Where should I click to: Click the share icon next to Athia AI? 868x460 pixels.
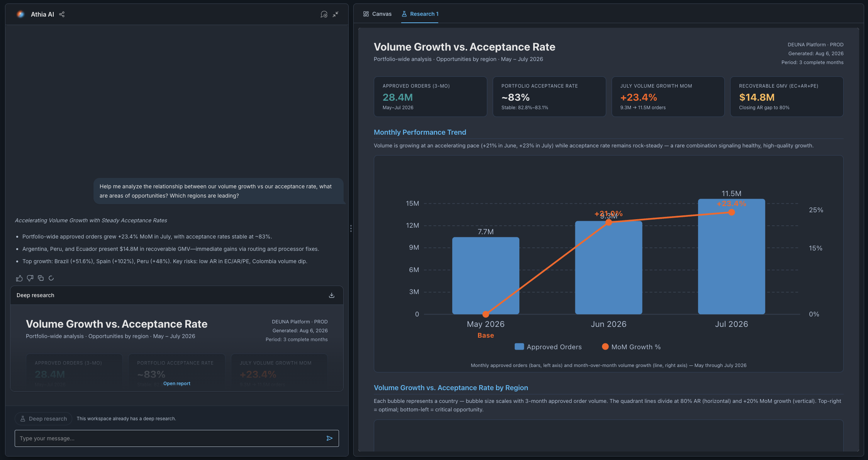(x=62, y=14)
